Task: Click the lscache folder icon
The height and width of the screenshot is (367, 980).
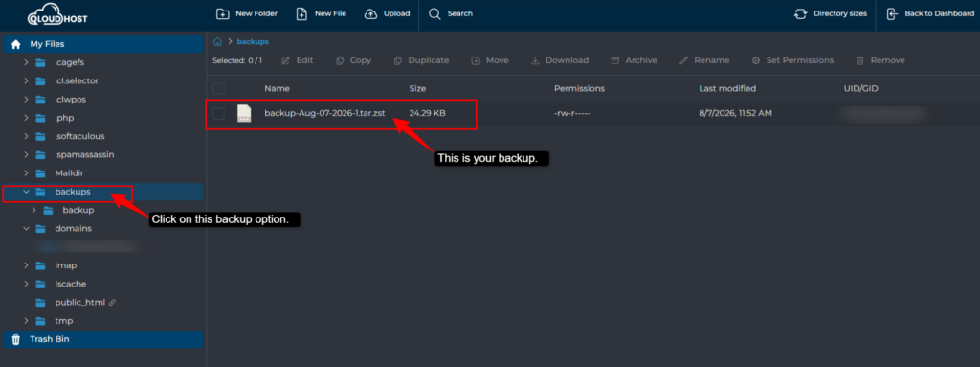Action: pyautogui.click(x=40, y=284)
